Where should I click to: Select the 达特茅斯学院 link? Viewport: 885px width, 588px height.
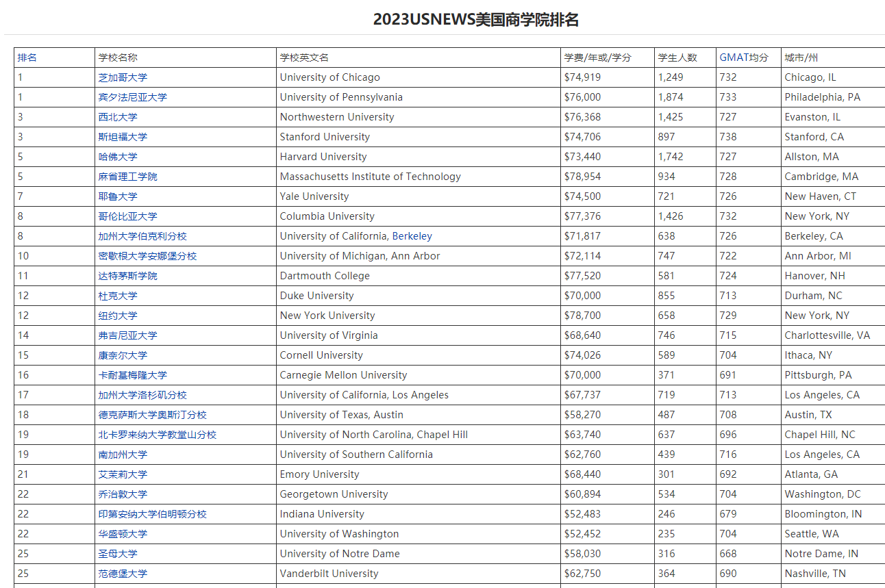click(x=127, y=276)
